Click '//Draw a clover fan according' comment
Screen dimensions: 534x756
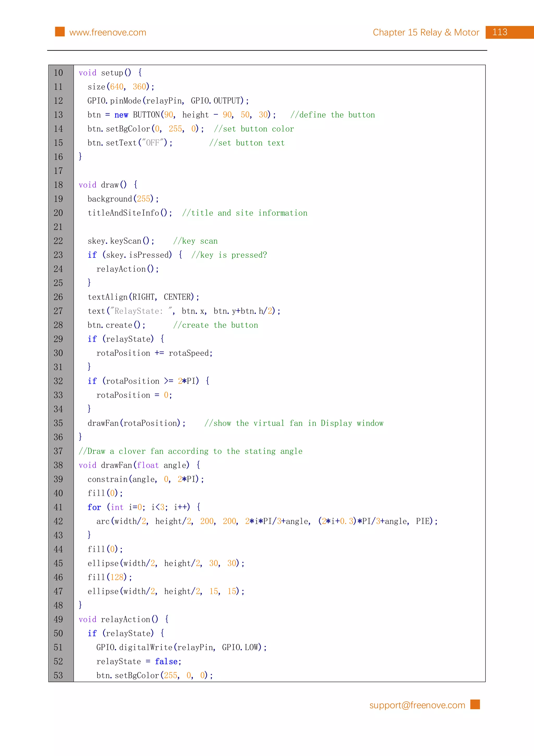(x=191, y=451)
